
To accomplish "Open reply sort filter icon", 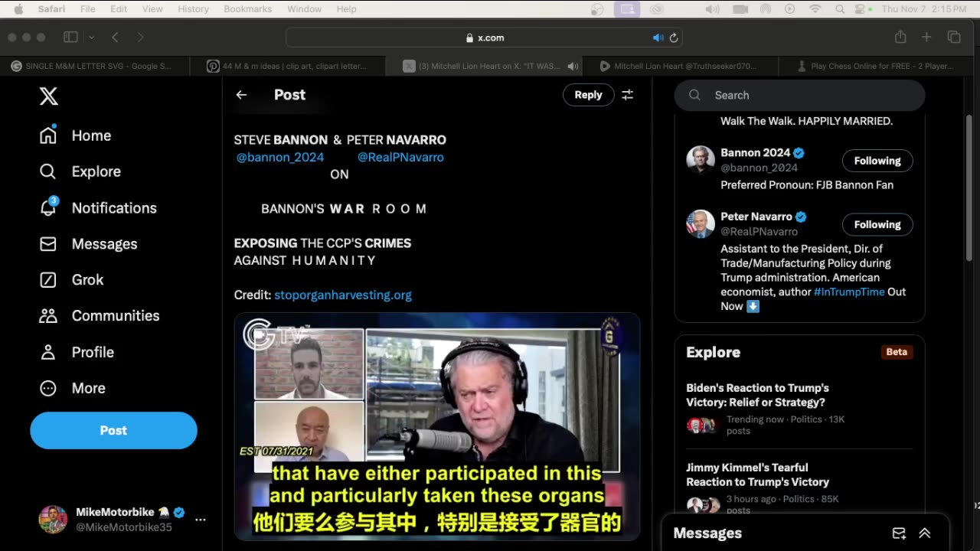I will tap(627, 95).
